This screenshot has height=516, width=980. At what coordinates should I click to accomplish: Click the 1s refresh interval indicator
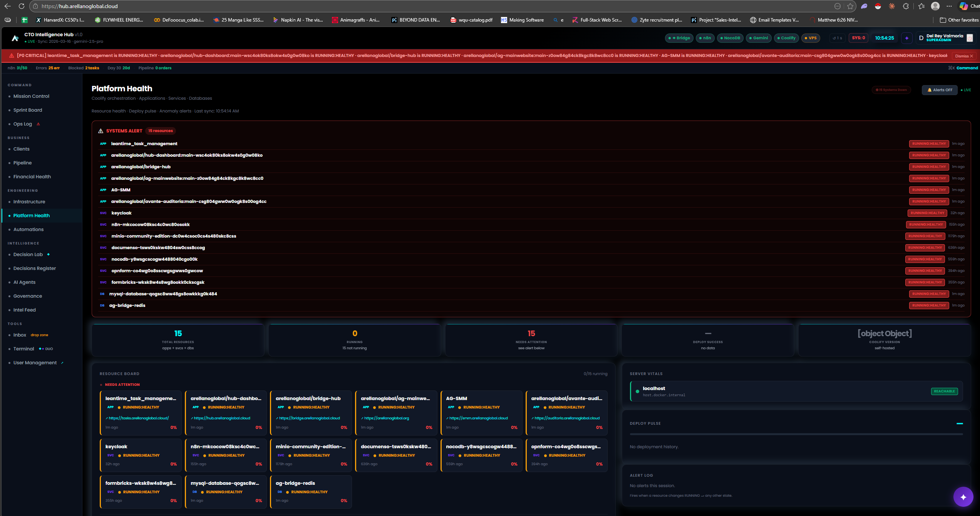pyautogui.click(x=837, y=38)
